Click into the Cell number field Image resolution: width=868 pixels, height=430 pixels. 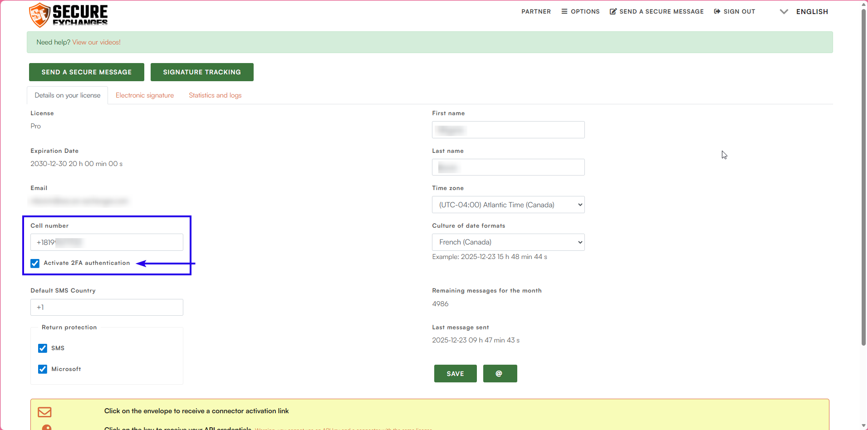point(107,242)
